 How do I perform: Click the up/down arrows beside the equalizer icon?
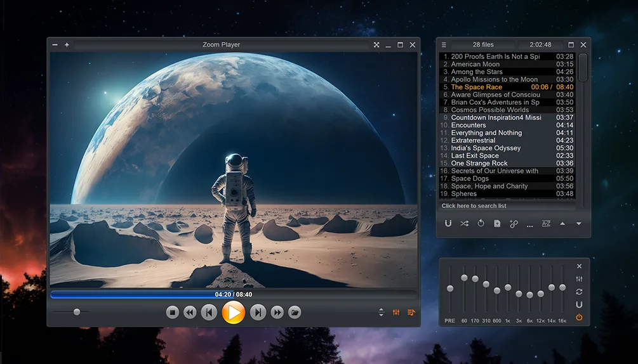point(382,312)
